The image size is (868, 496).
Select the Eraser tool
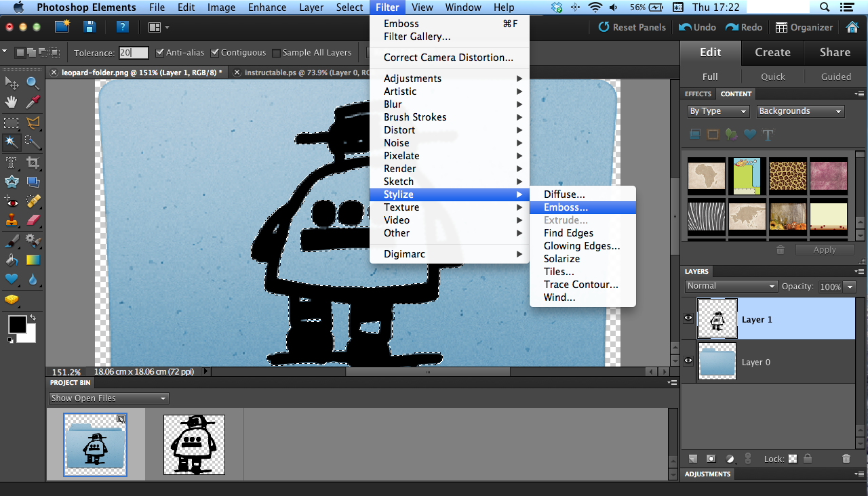33,220
